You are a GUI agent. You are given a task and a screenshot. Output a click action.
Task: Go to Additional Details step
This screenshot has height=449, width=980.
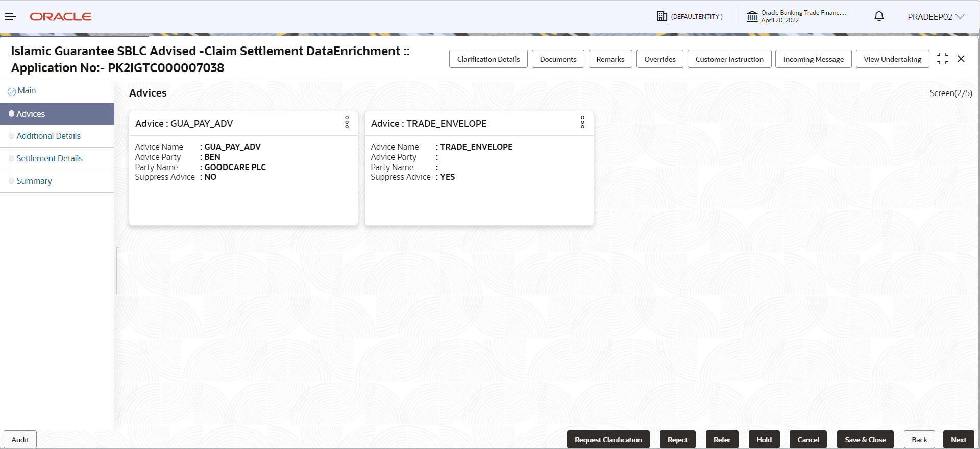(48, 136)
